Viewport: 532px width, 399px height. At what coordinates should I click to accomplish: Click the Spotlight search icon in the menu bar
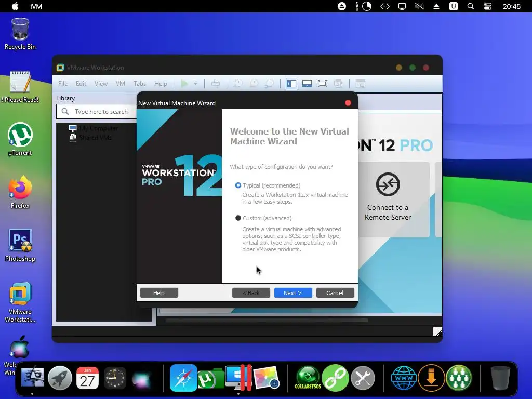(471, 6)
